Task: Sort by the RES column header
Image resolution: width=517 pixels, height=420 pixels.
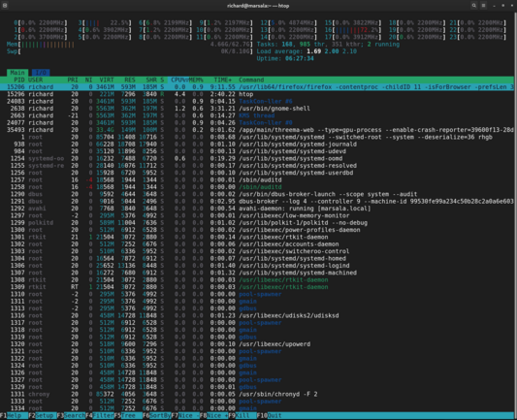Action: (x=130, y=80)
